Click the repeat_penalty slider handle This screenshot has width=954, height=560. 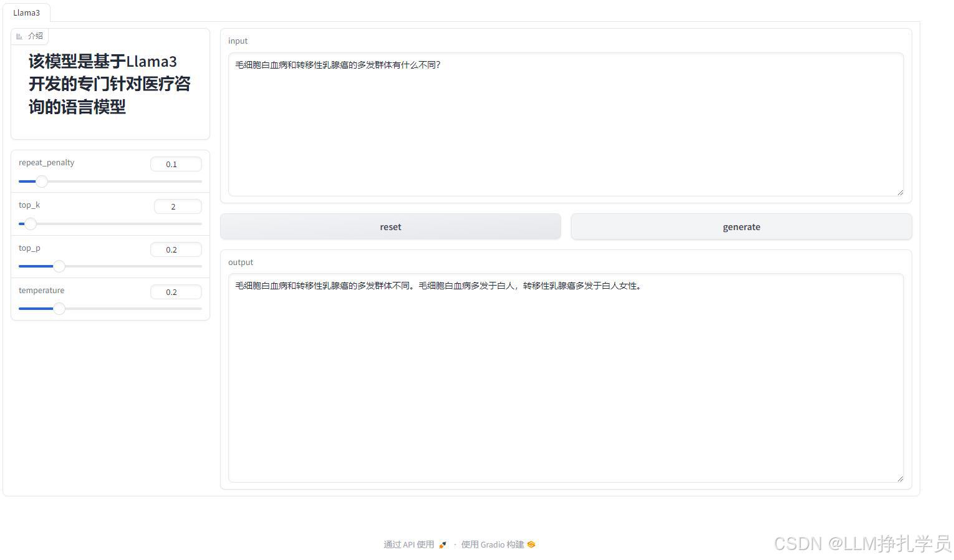pos(42,181)
